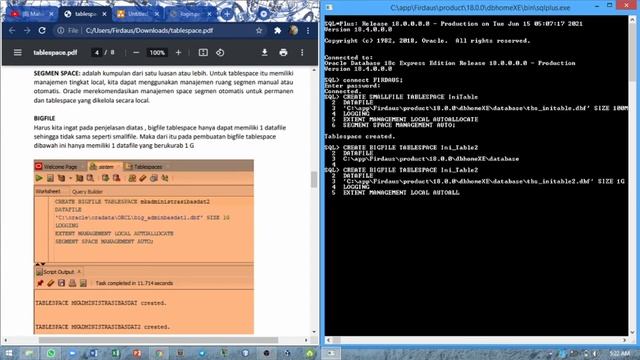This screenshot has height=360, width=640.
Task: Click the address bar URL tablespace.pdf
Action: 149,31
